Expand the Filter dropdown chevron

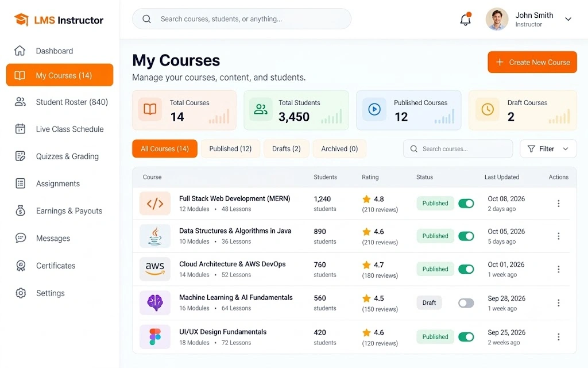click(x=566, y=149)
